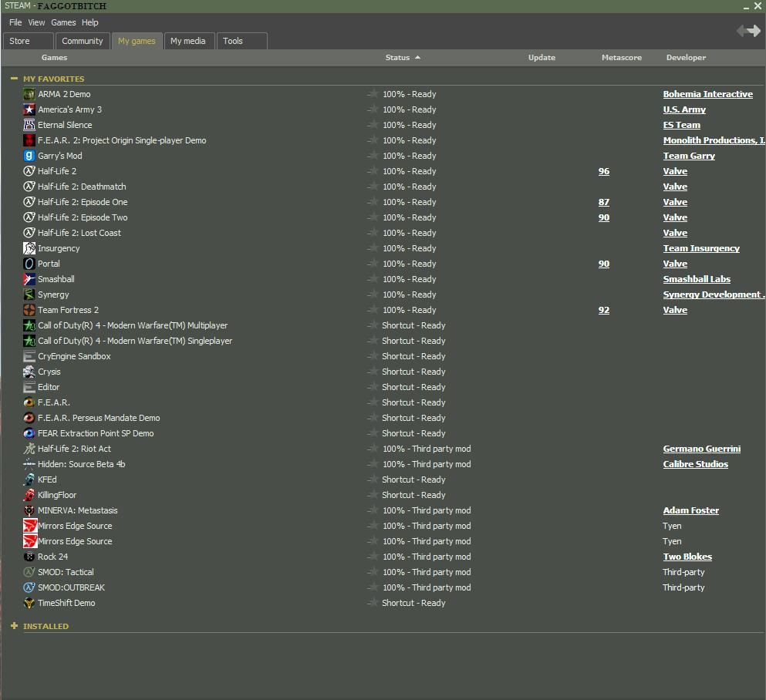Collapse the My Favorites section
766x700 pixels.
click(14, 79)
